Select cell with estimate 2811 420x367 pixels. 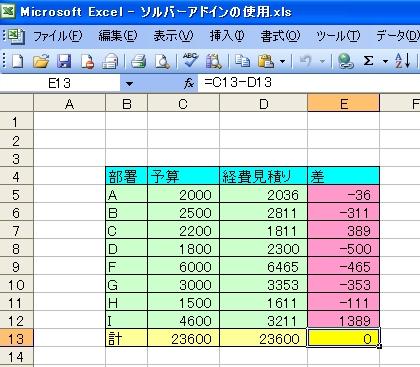click(x=263, y=212)
